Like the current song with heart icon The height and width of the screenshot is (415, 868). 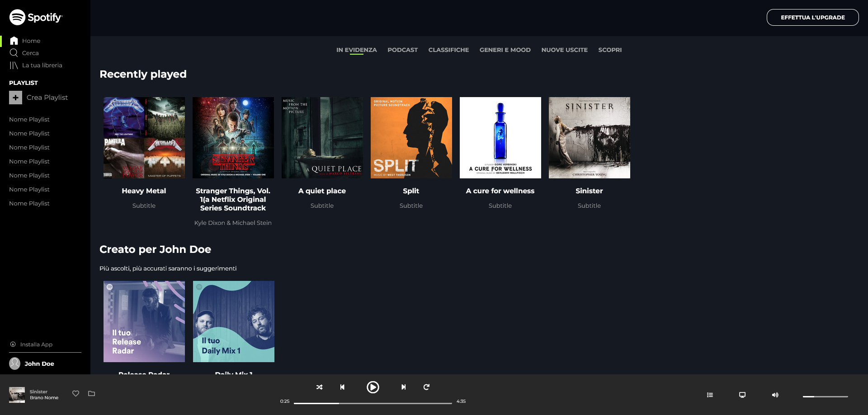point(76,393)
